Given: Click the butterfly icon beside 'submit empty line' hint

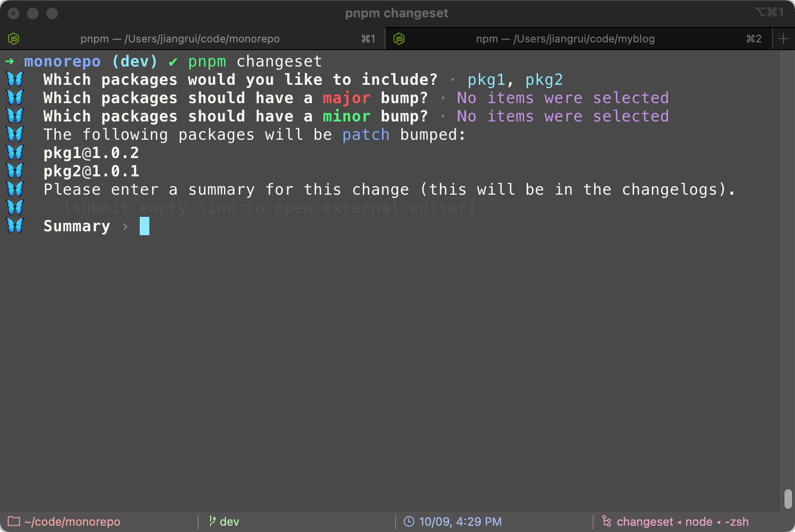Looking at the screenshot, I should tap(15, 207).
